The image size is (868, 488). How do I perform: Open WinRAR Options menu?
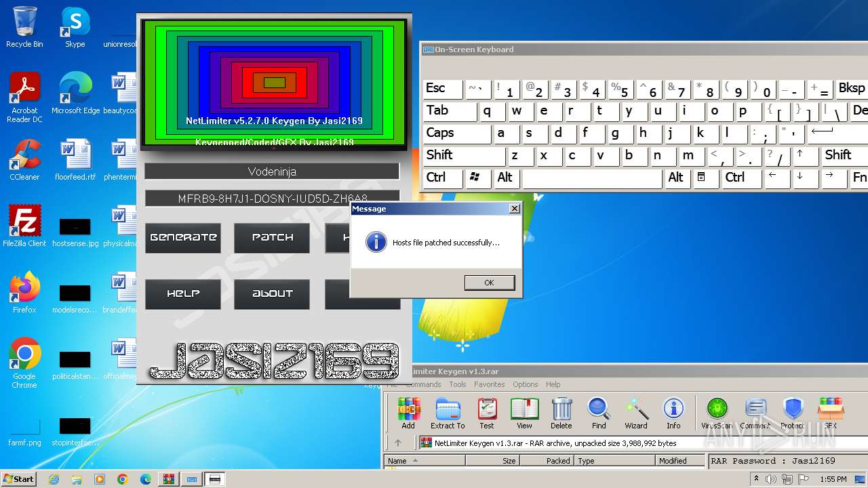pyautogui.click(x=526, y=384)
